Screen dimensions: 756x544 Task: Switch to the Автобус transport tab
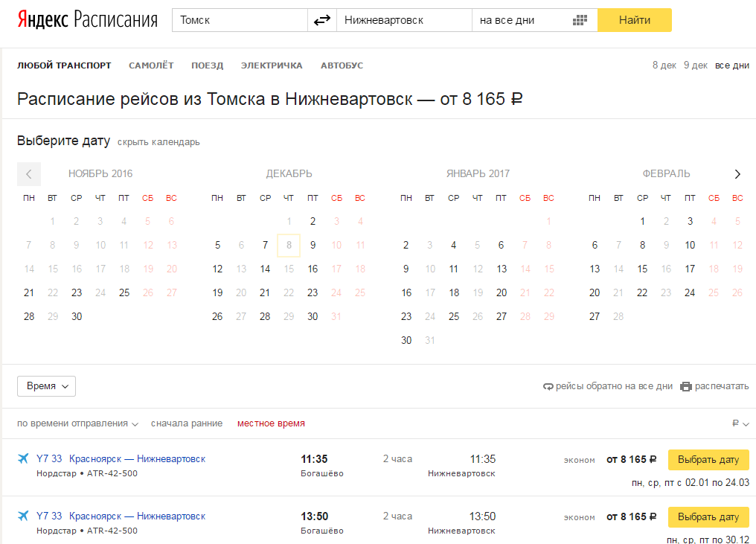click(x=342, y=65)
